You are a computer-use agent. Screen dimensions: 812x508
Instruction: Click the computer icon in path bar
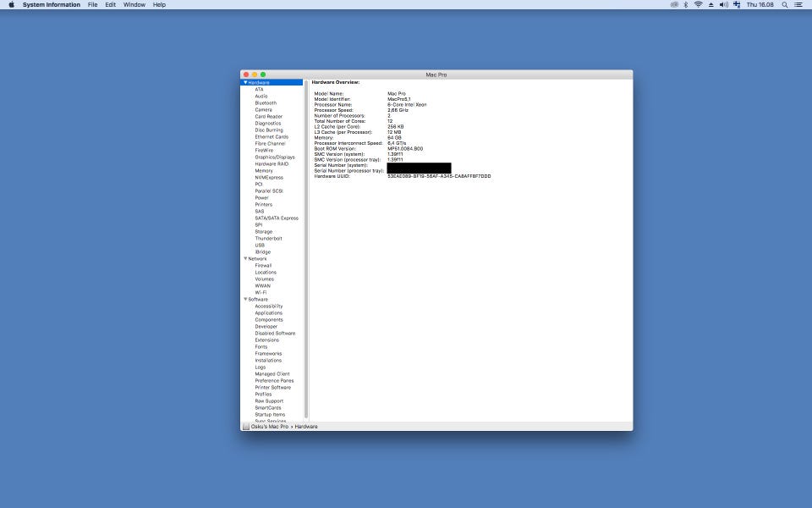(x=246, y=427)
